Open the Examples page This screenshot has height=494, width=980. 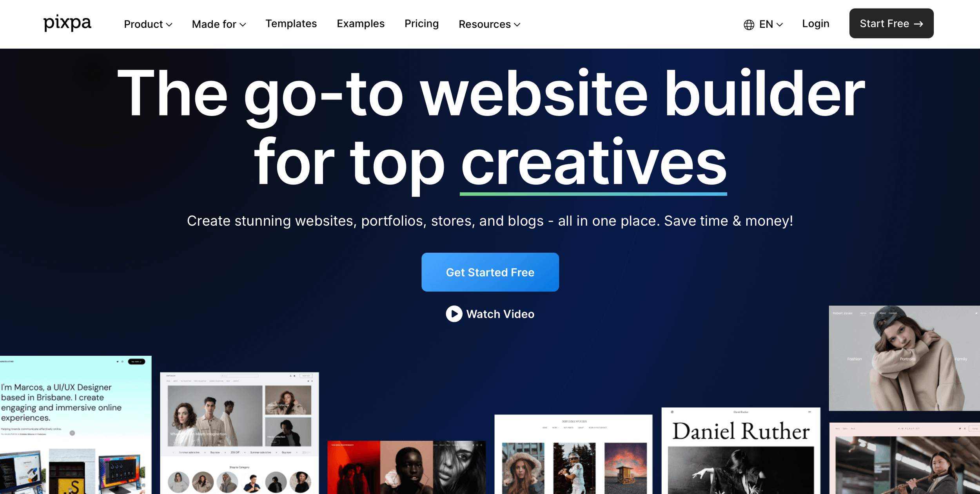pos(361,24)
